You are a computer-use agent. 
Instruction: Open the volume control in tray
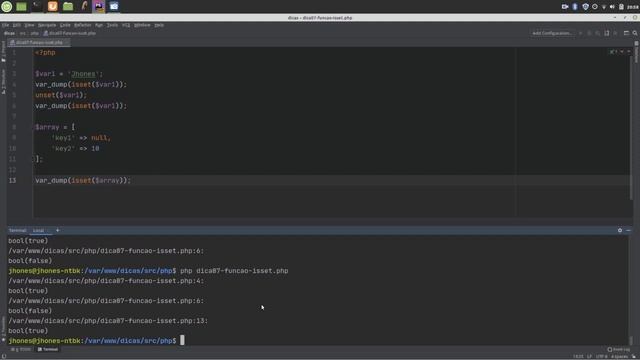[x=612, y=7]
